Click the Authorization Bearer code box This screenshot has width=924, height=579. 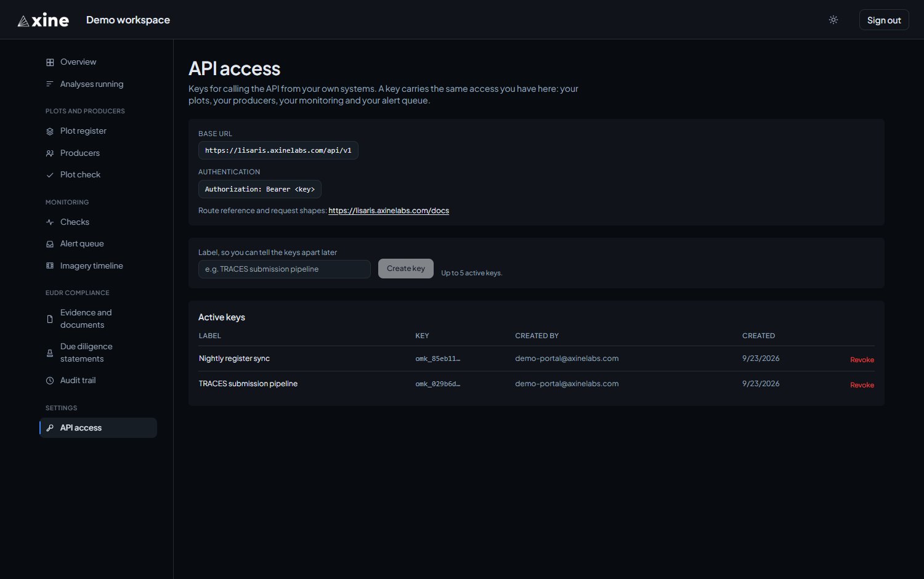[260, 189]
